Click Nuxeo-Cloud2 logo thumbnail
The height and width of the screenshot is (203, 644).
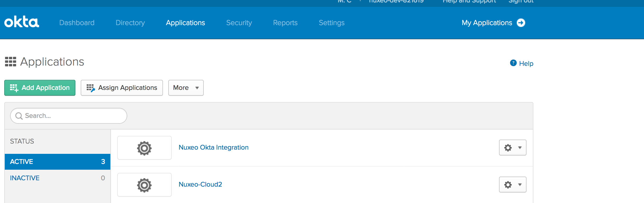[x=144, y=185]
